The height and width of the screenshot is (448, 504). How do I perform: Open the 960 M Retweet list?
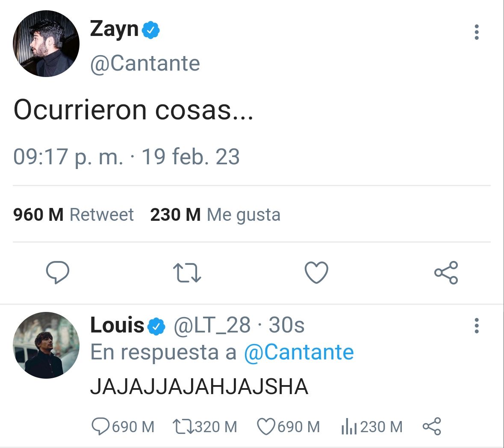(x=73, y=215)
